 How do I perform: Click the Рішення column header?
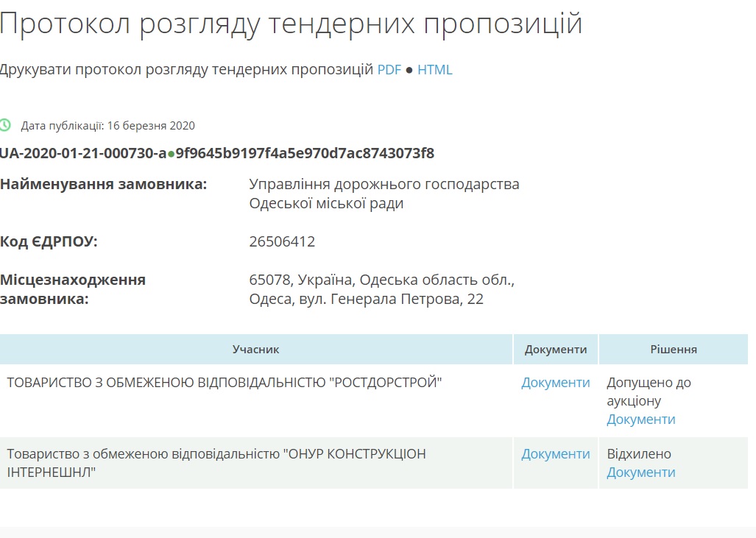pos(674,350)
